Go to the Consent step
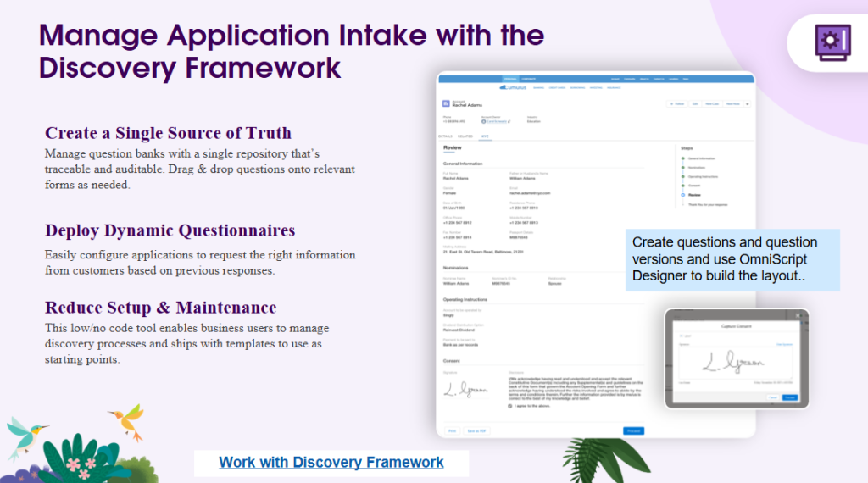Viewport: 868px width, 483px height. click(694, 186)
